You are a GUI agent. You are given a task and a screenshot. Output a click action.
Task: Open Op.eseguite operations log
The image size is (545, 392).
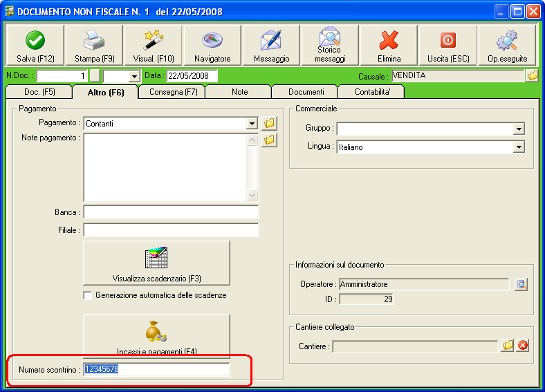coord(507,45)
